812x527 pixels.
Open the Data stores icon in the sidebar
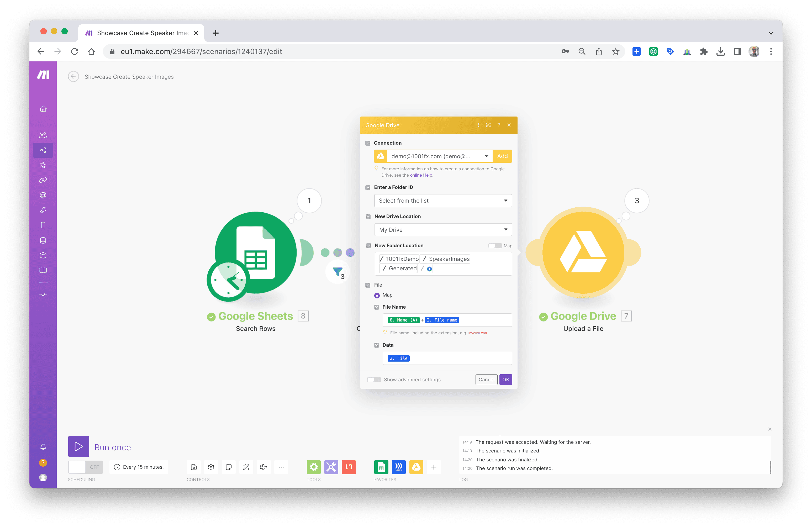tap(43, 240)
